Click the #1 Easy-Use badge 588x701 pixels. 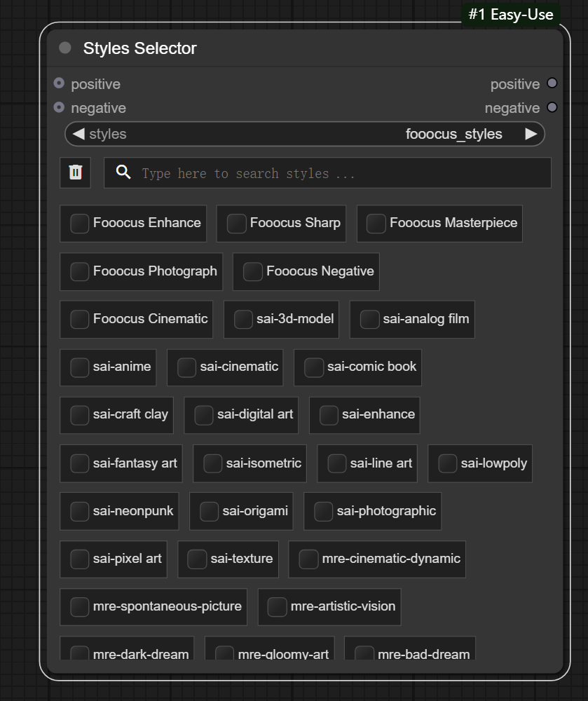coord(510,15)
